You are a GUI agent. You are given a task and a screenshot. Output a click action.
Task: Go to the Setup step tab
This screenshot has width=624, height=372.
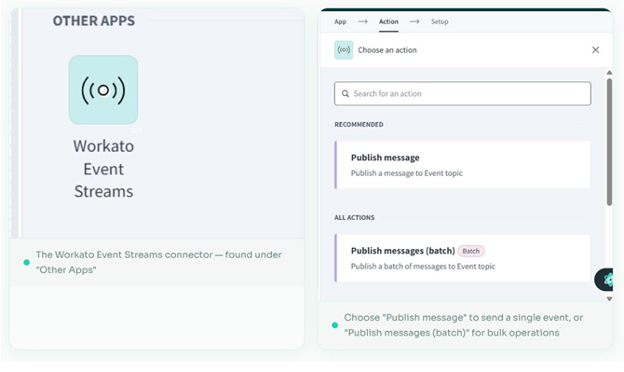439,21
